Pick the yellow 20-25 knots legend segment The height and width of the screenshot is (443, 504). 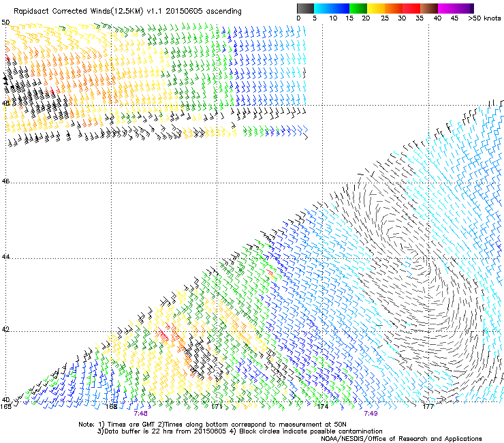pos(376,8)
